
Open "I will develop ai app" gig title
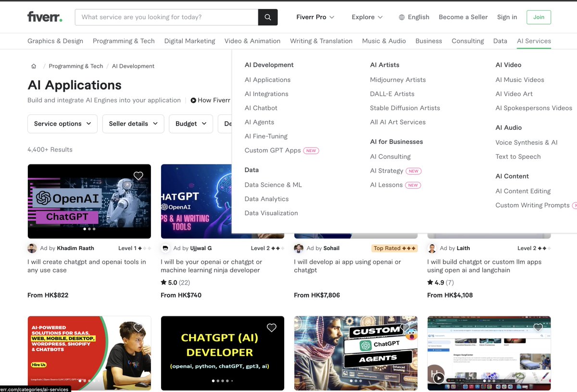[x=347, y=266]
